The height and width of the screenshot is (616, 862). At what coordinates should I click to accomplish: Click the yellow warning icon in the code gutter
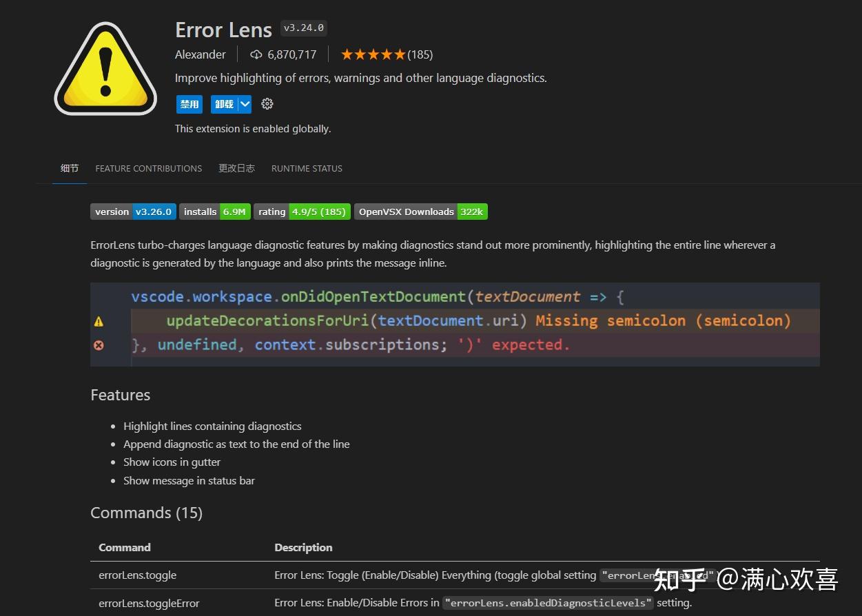(99, 320)
